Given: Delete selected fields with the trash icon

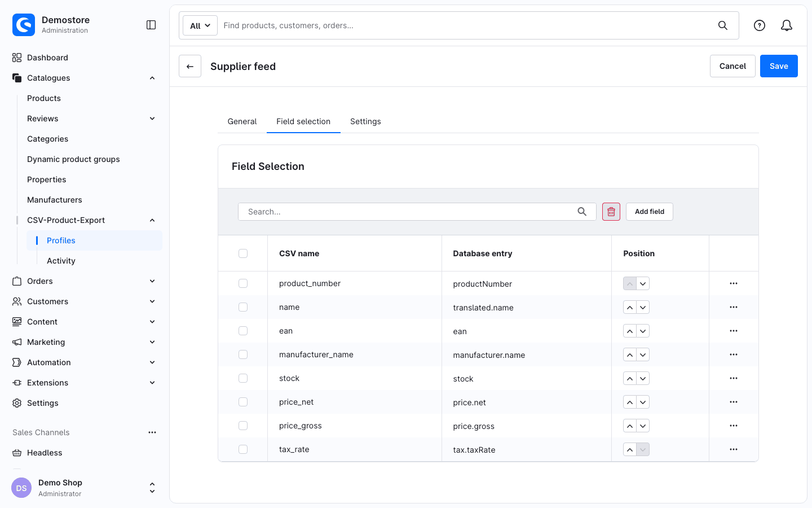Looking at the screenshot, I should pos(611,212).
